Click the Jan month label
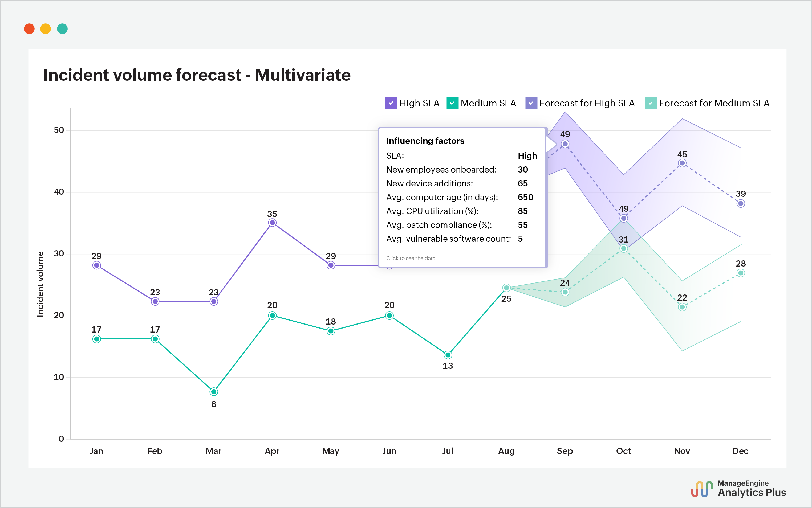Viewport: 812px width, 508px height. click(96, 451)
